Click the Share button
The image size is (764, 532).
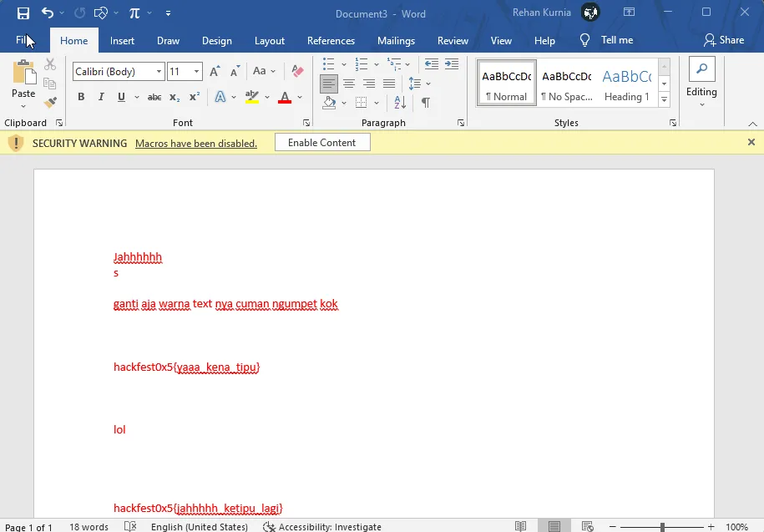pos(724,40)
